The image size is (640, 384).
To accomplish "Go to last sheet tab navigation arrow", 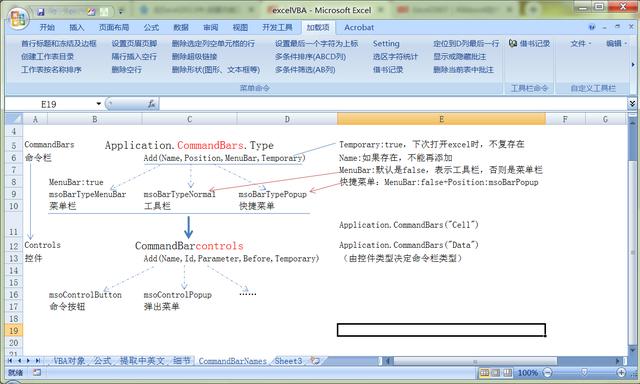I will (x=38, y=361).
